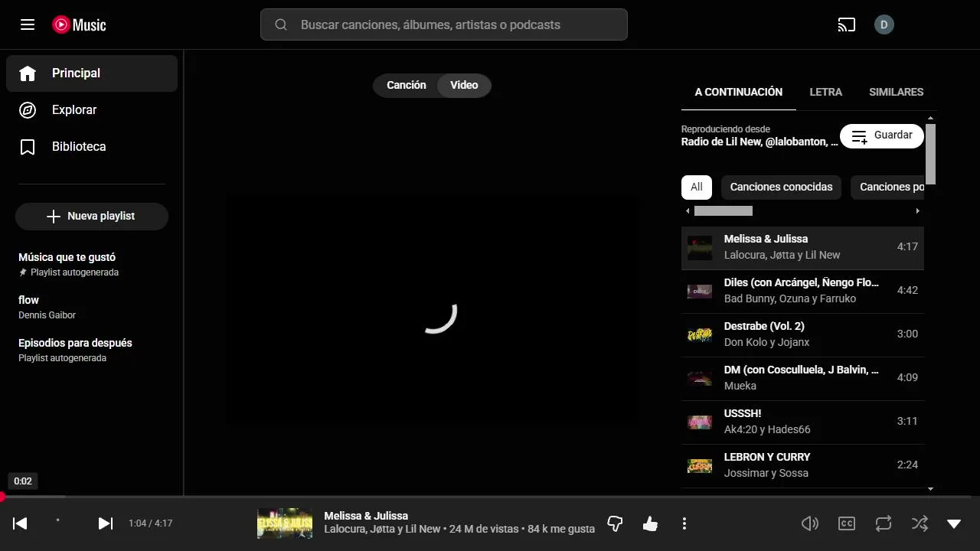The width and height of the screenshot is (980, 551).
Task: Play USSSH! by Ak4:20 in queue
Action: pyautogui.click(x=802, y=422)
